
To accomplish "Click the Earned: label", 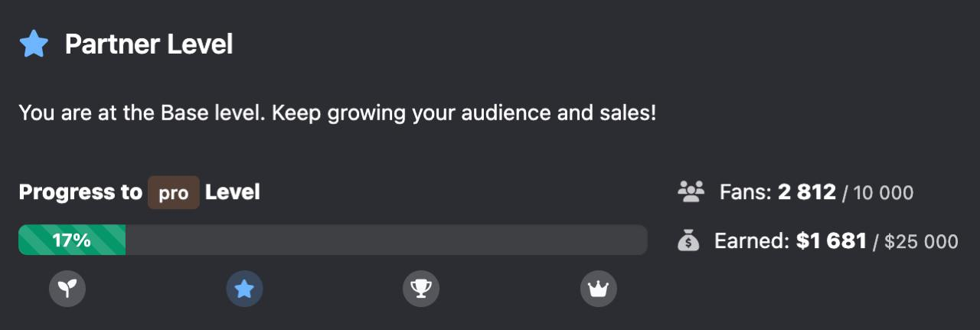I will pos(751,241).
